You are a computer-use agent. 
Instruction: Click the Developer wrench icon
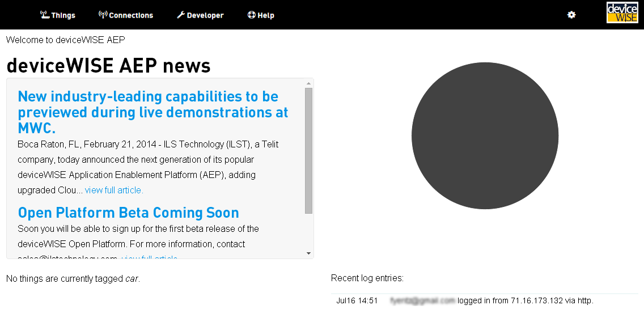point(181,15)
